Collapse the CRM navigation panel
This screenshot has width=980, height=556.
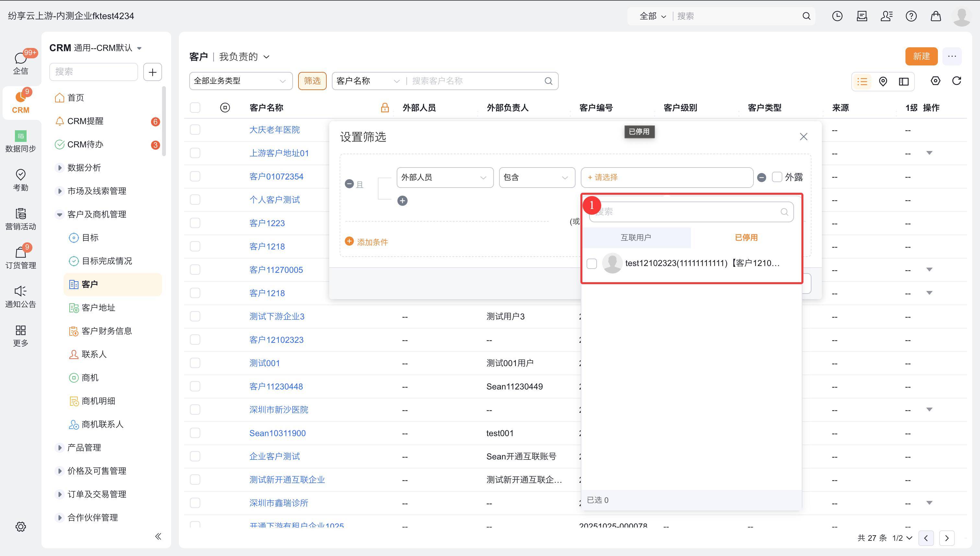point(158,537)
